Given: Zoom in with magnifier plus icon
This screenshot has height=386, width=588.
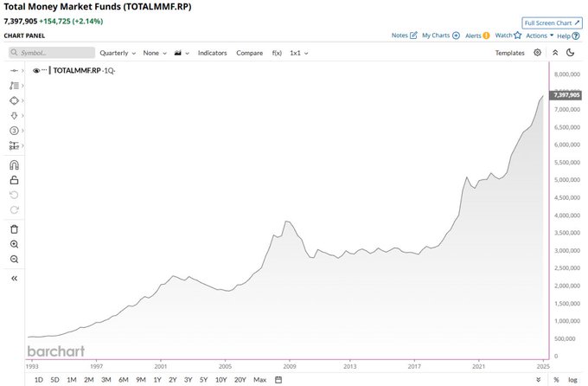Looking at the screenshot, I should tap(14, 244).
